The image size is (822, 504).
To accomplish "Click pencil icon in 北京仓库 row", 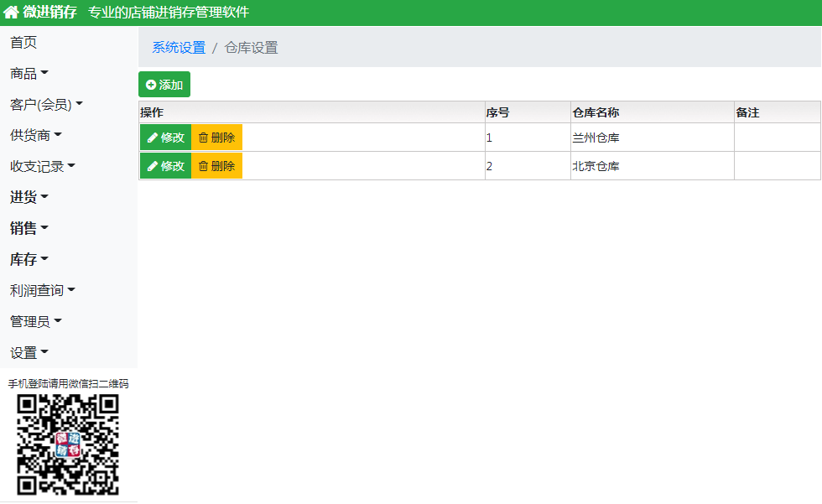I will coord(153,166).
